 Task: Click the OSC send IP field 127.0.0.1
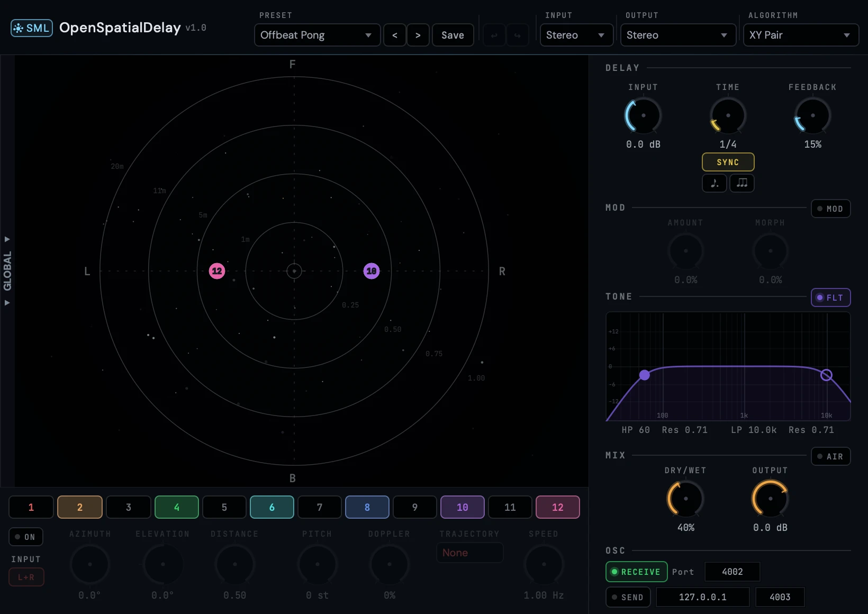click(703, 597)
